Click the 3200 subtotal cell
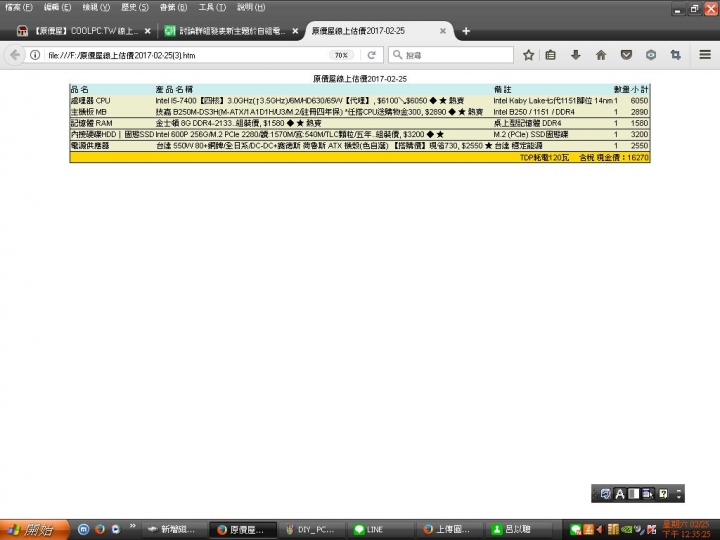 (639, 134)
